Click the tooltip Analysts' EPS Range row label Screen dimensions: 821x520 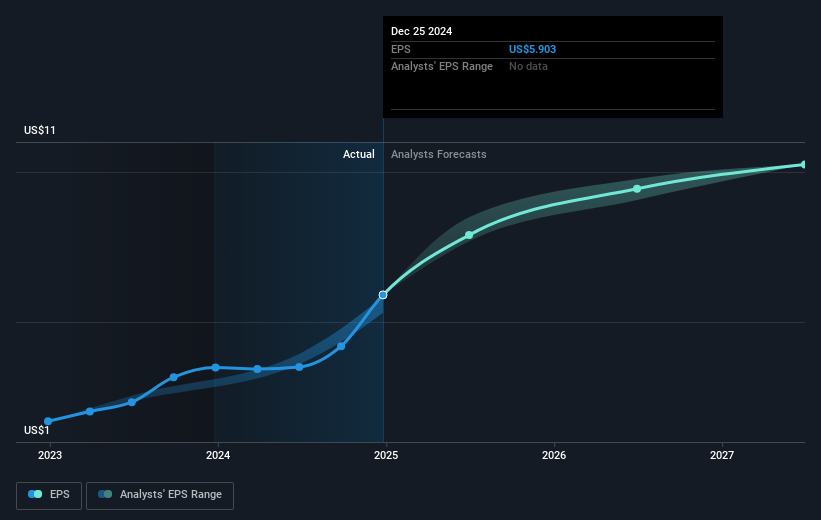point(442,67)
